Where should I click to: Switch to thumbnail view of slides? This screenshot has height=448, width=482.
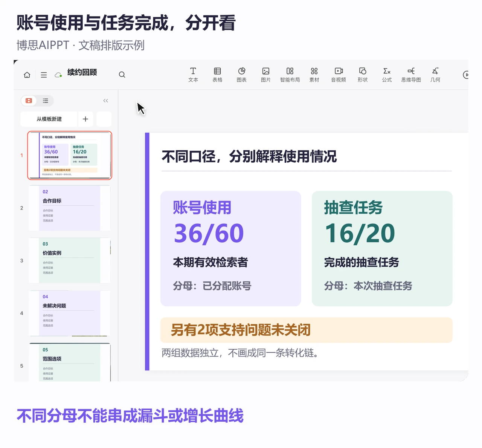(29, 101)
